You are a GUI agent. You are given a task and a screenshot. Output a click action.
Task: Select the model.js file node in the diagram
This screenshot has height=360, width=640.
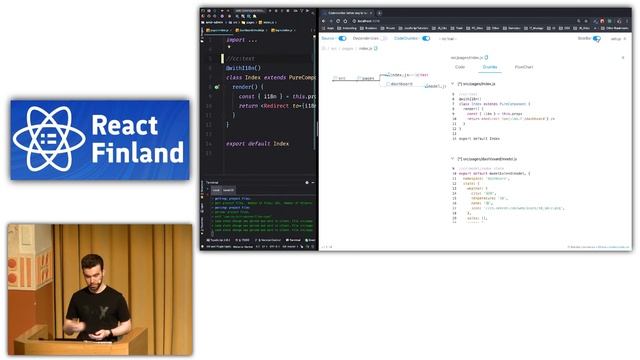pos(435,86)
